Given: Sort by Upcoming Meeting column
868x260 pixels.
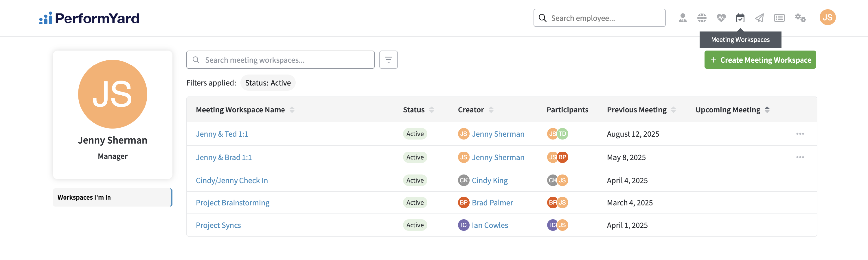Looking at the screenshot, I should [x=767, y=110].
